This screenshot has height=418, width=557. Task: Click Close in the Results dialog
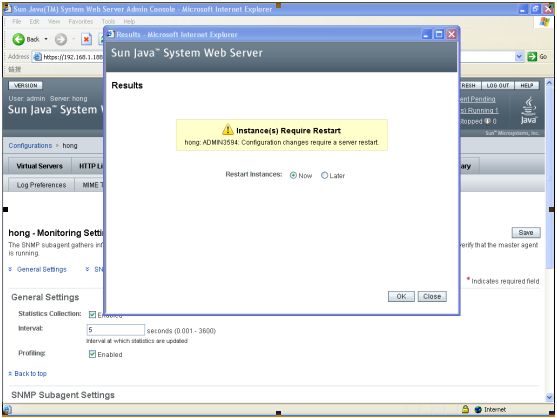coord(432,297)
